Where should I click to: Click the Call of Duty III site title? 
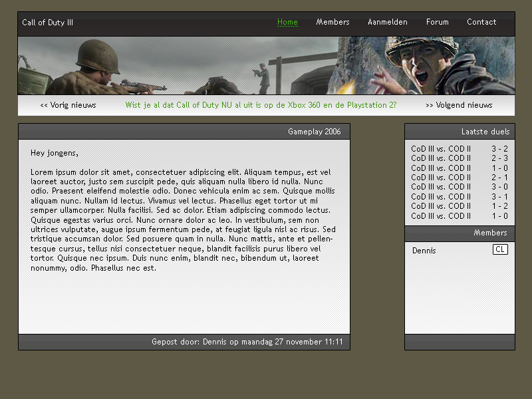[x=47, y=23]
